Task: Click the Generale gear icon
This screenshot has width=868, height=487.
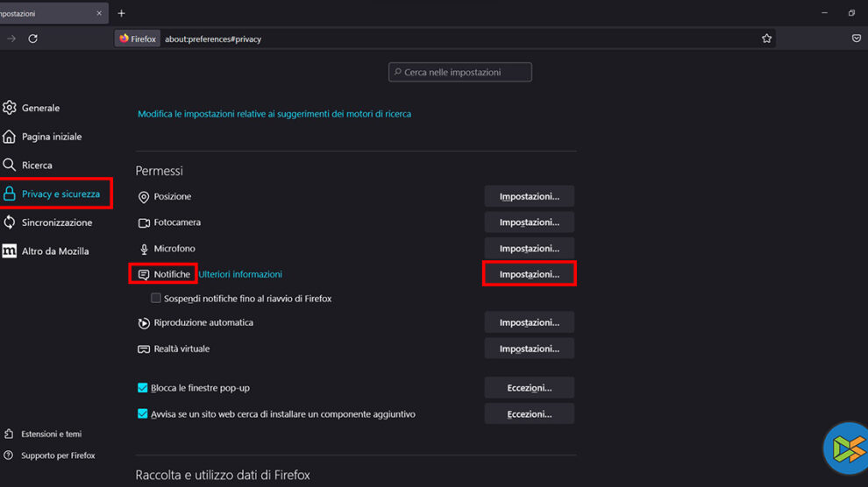Action: click(x=10, y=108)
